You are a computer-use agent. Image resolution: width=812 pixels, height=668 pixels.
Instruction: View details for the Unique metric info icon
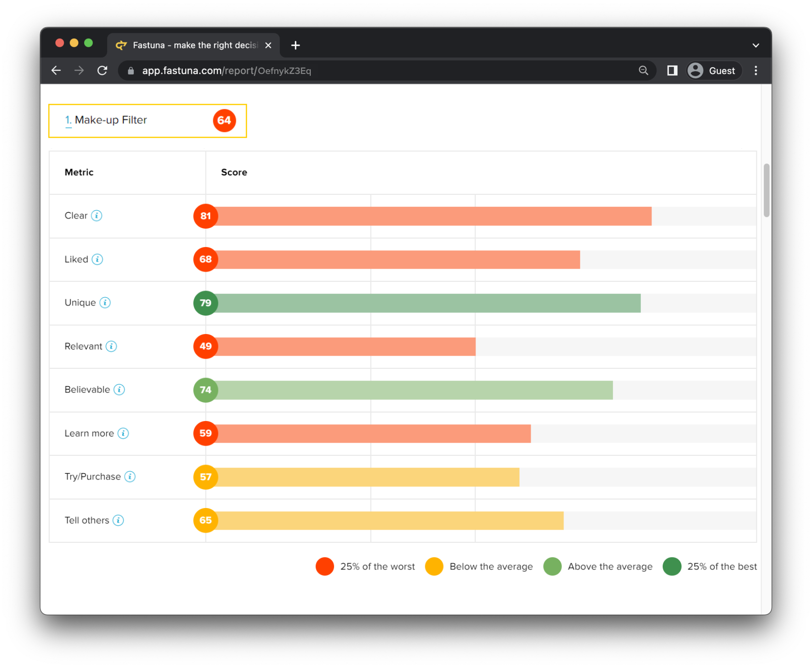pyautogui.click(x=105, y=303)
